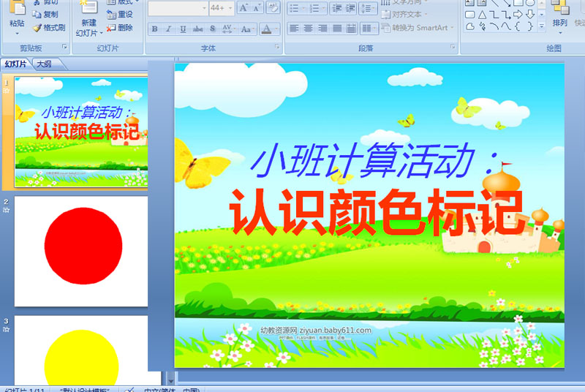The image size is (585, 392).
Task: Select the curve shape
Action: tap(506, 26)
